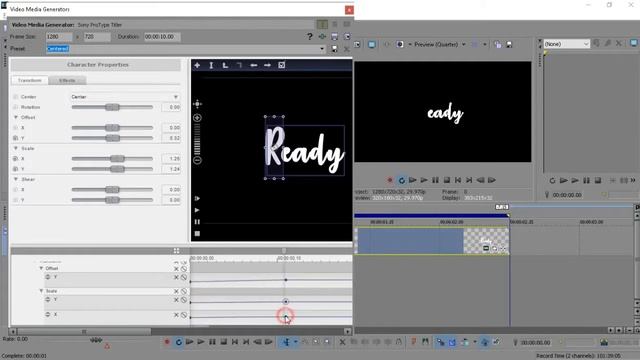Click the right arrow in titler toolbar
Viewport: 640px width, 360px height.
267,65
